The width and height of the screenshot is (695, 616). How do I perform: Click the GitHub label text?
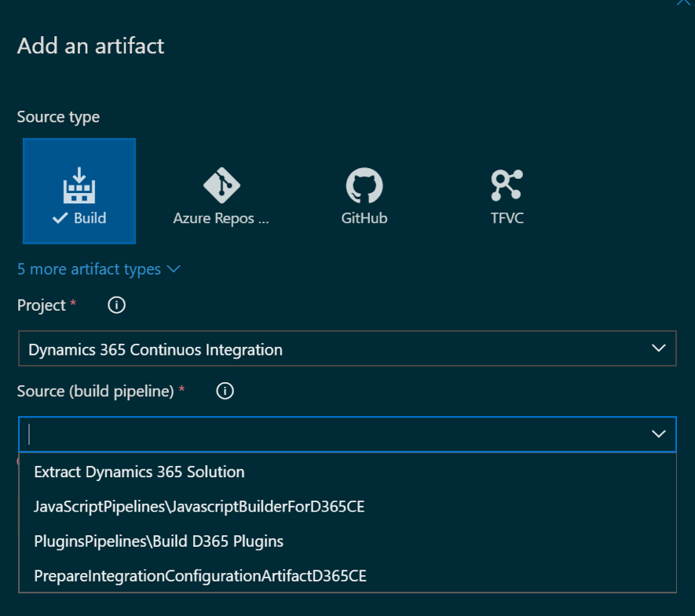[364, 218]
